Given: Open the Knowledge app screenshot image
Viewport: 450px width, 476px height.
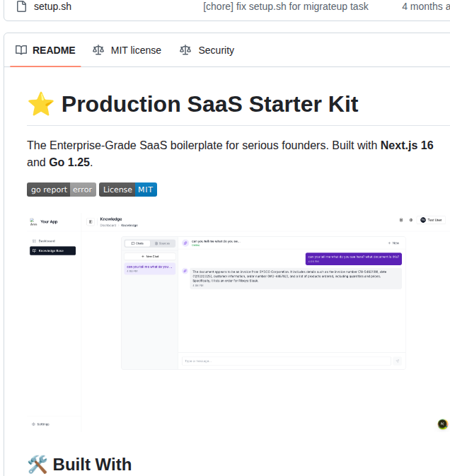Looking at the screenshot, I should (x=238, y=323).
